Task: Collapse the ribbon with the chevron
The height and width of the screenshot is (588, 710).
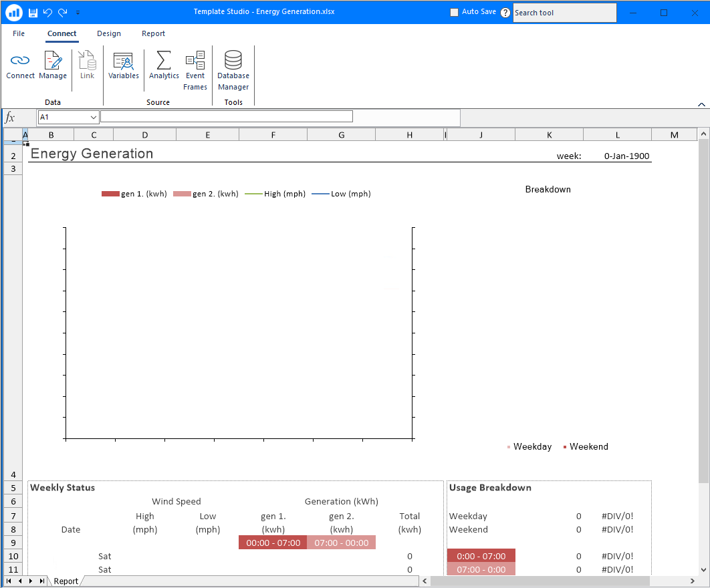Action: (701, 104)
